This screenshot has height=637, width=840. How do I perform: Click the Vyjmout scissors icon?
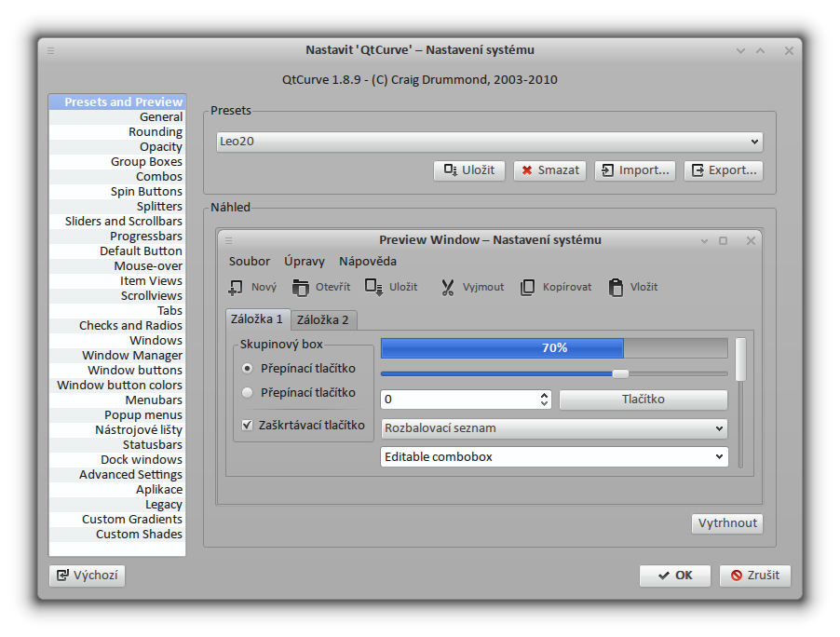pyautogui.click(x=448, y=288)
